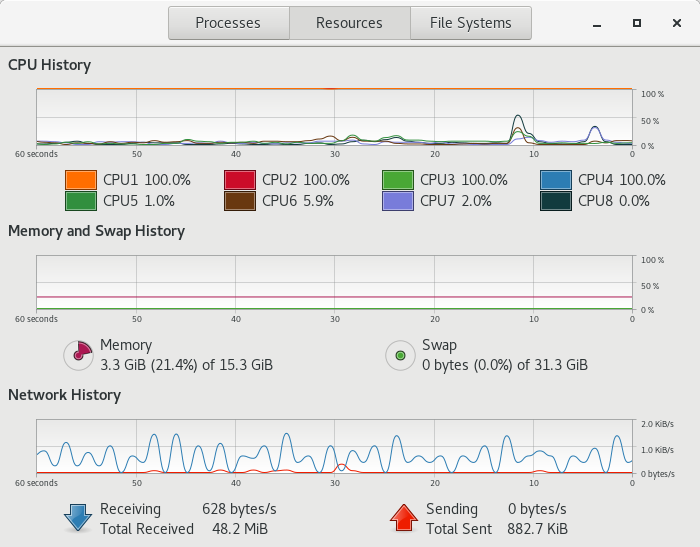Click the Swap green dot icon
The height and width of the screenshot is (547, 700).
click(400, 355)
